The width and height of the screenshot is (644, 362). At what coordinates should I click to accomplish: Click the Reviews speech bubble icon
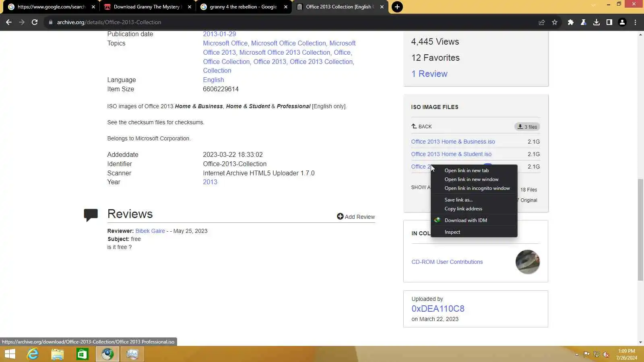91,215
